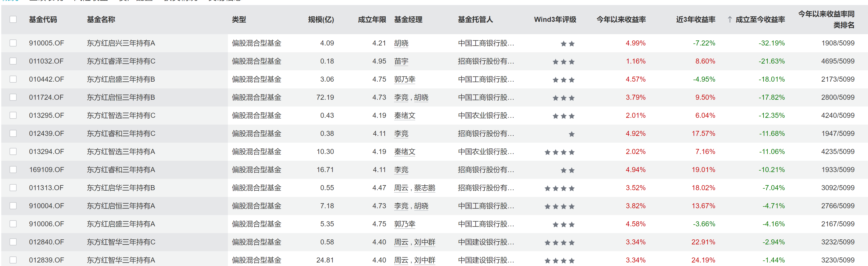
Task: Tick the select-all checkbox in the table header
Action: (13, 20)
